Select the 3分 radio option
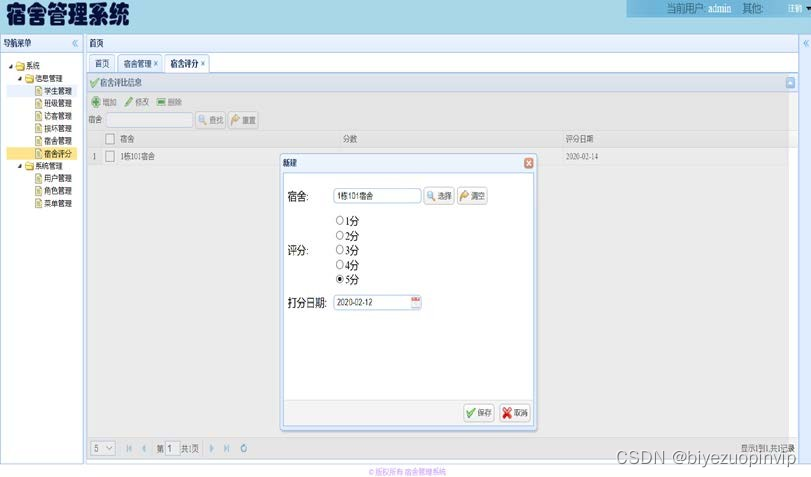The image size is (811, 477). [339, 250]
